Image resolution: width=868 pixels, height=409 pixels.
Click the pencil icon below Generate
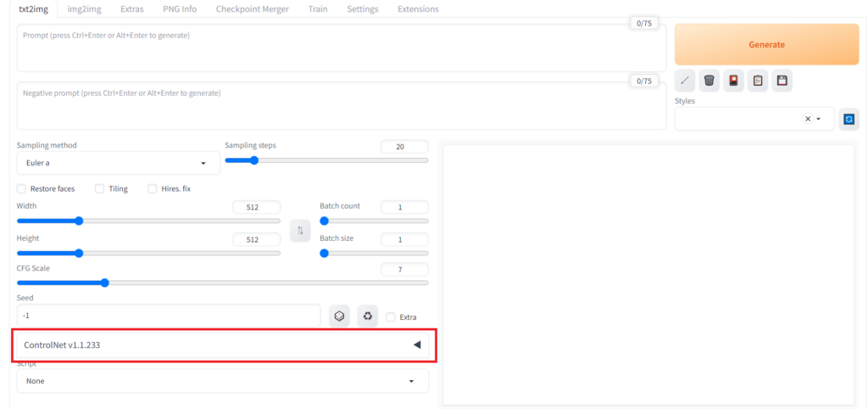pyautogui.click(x=686, y=81)
